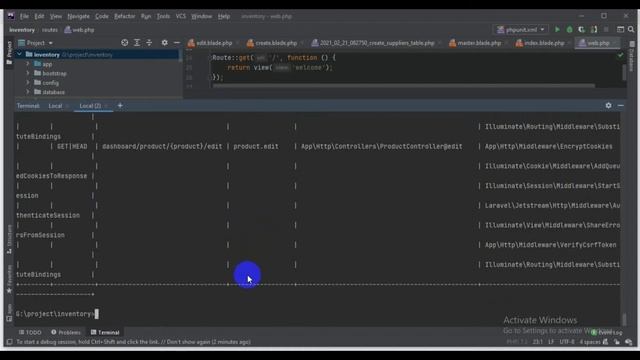Select the Terminal tool window tab

pos(105,333)
